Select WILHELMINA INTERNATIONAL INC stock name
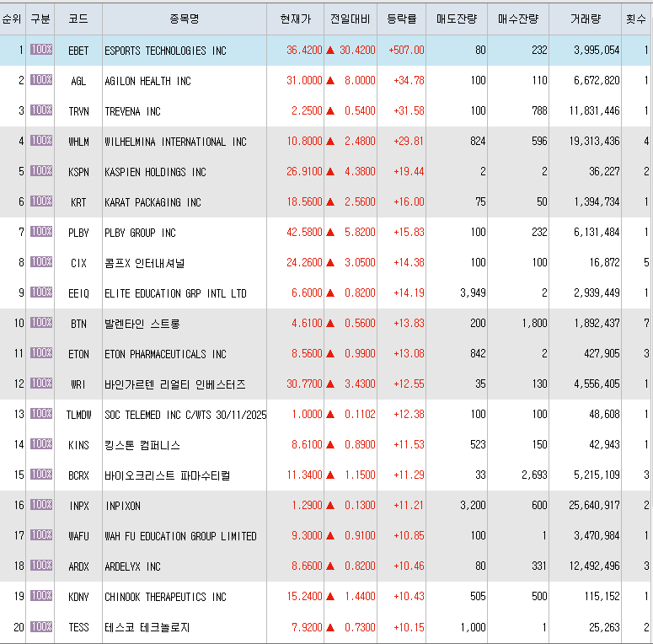 coord(175,142)
